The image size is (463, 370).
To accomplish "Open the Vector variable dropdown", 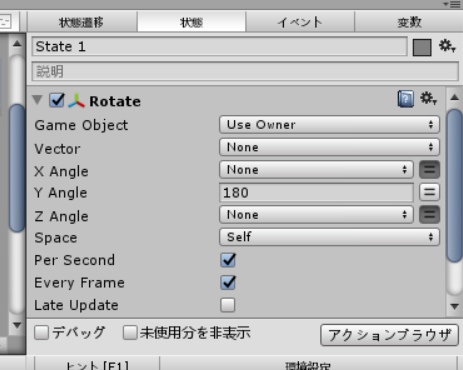I will point(329,147).
